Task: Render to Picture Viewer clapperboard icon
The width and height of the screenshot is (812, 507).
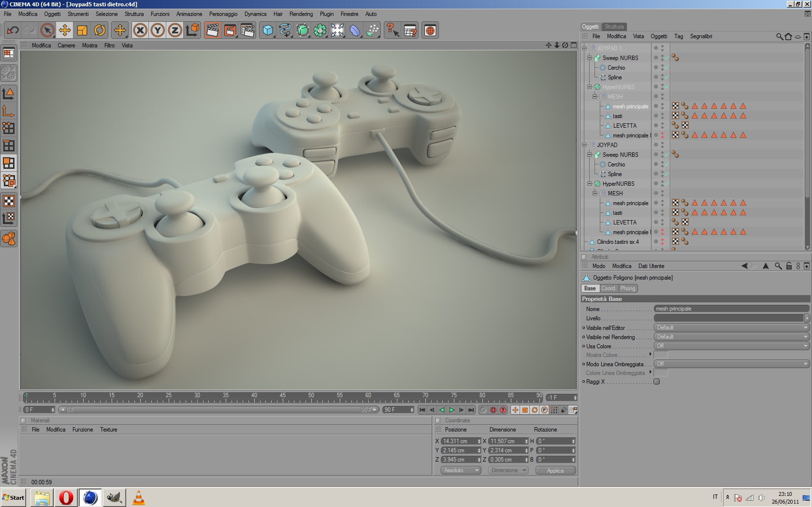Action: tap(230, 30)
